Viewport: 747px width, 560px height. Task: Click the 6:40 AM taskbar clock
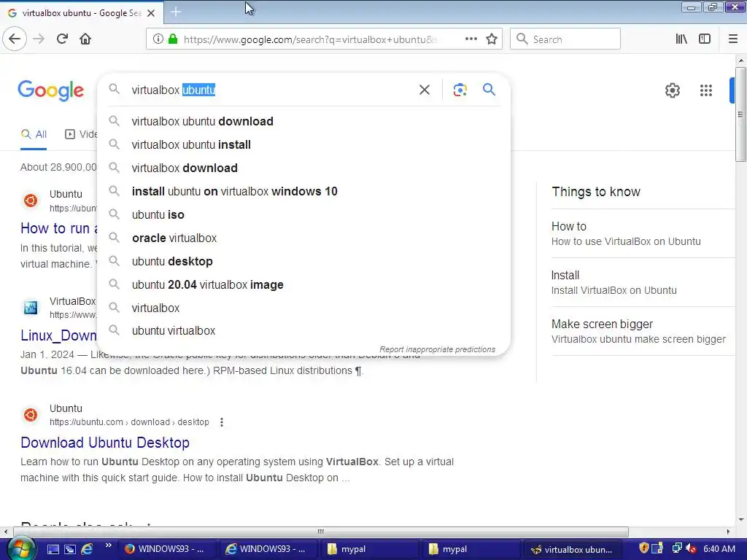click(719, 549)
